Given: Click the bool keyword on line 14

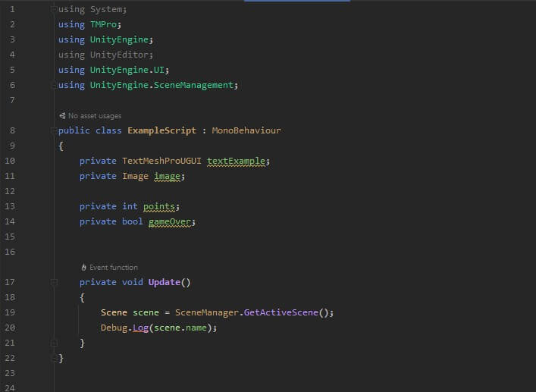Looking at the screenshot, I should (132, 221).
